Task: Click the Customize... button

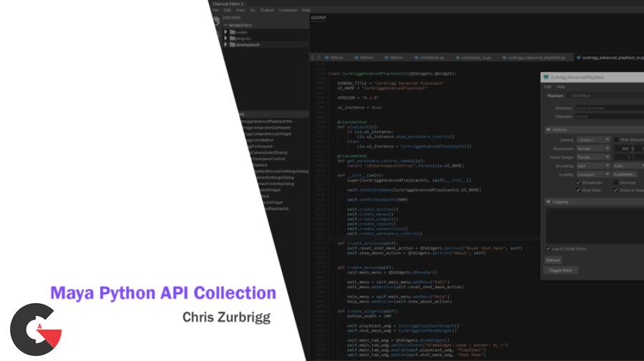Action: tap(624, 174)
